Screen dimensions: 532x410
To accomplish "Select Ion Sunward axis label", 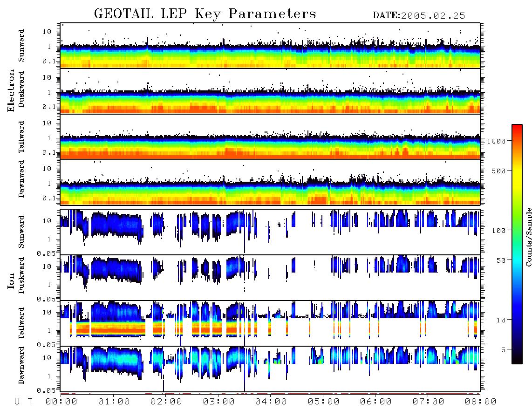I will [x=21, y=232].
